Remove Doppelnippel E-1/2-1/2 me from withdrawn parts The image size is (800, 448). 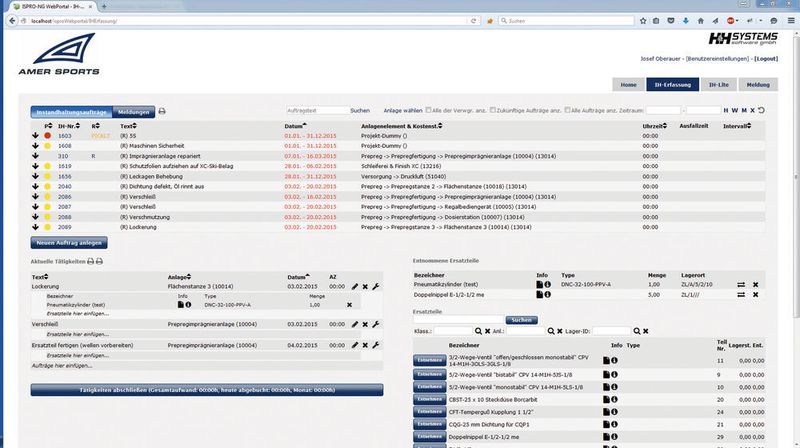[x=756, y=295]
